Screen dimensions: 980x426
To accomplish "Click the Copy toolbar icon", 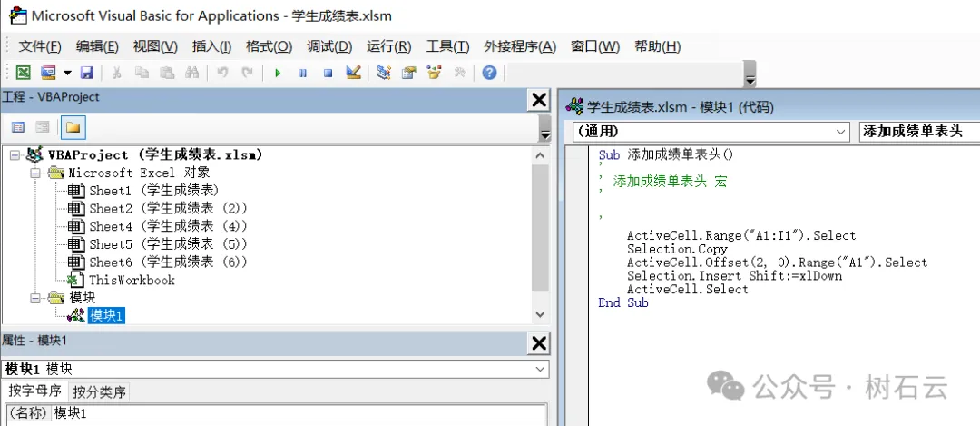I will pos(142,73).
